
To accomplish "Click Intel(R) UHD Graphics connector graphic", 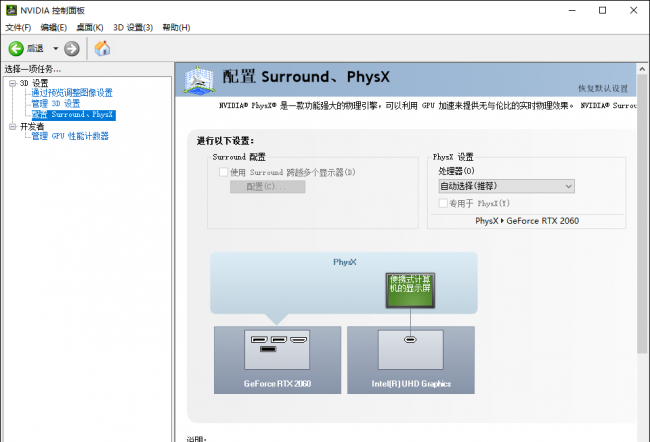I will pyautogui.click(x=410, y=350).
